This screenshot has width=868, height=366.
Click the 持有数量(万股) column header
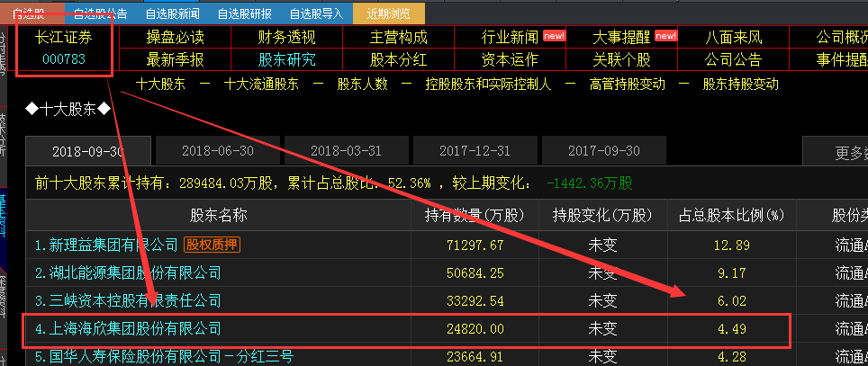(475, 215)
